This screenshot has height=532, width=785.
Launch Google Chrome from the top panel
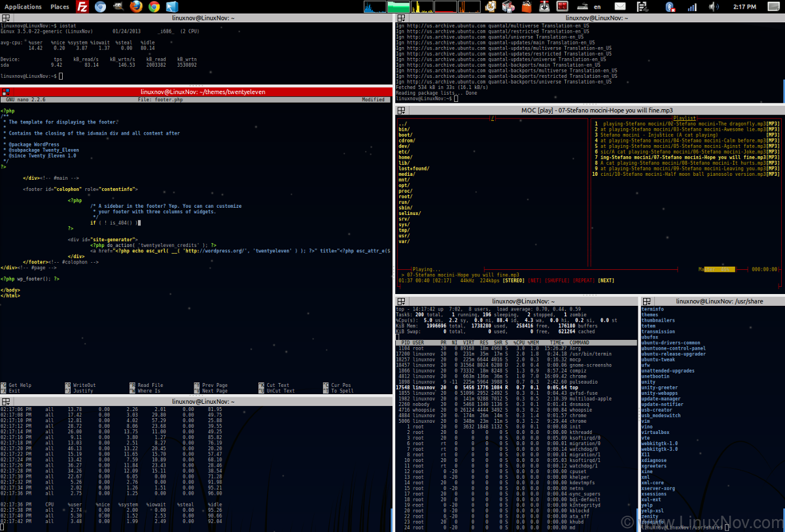[154, 7]
